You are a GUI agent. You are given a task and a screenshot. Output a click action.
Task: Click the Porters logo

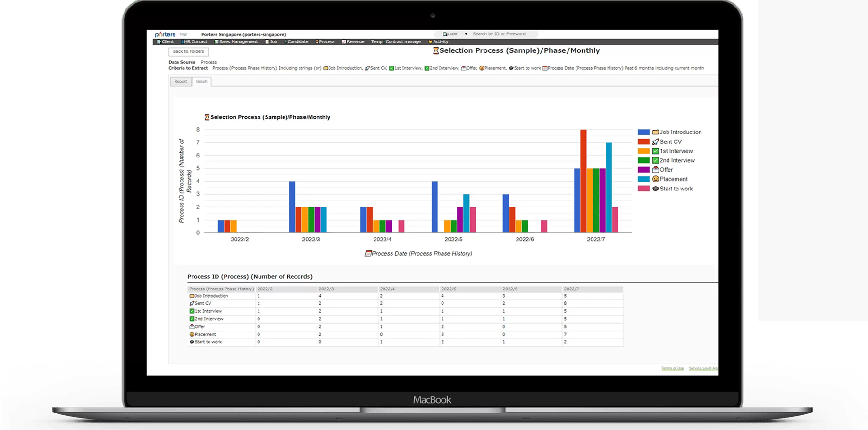(165, 34)
